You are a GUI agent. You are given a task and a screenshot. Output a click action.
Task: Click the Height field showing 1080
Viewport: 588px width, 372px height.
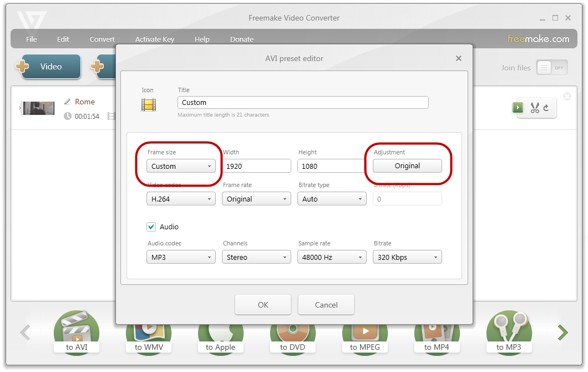[332, 166]
